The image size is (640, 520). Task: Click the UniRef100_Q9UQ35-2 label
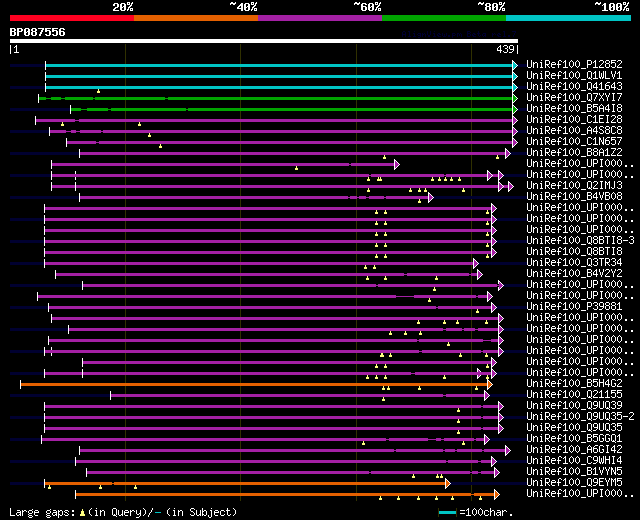[x=580, y=417]
